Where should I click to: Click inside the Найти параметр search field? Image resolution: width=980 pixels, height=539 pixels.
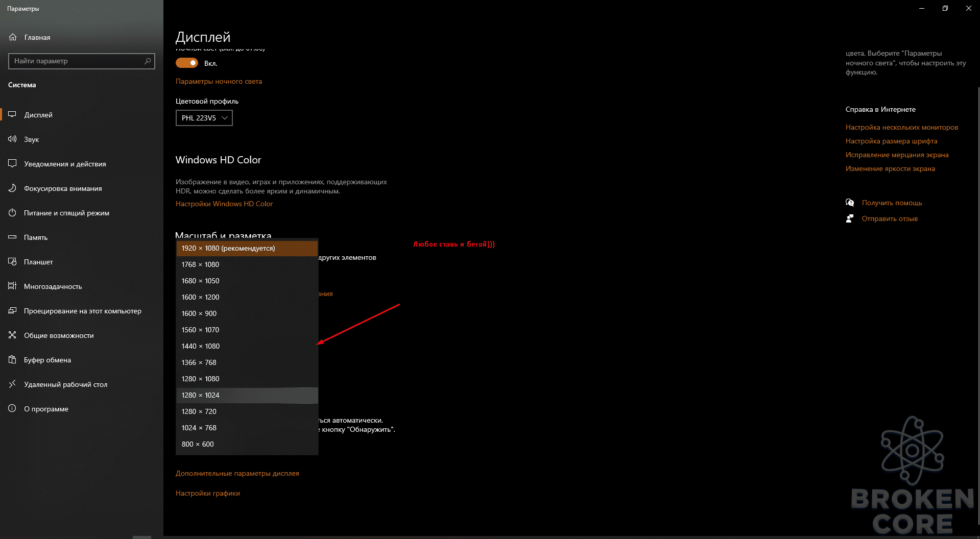[82, 61]
